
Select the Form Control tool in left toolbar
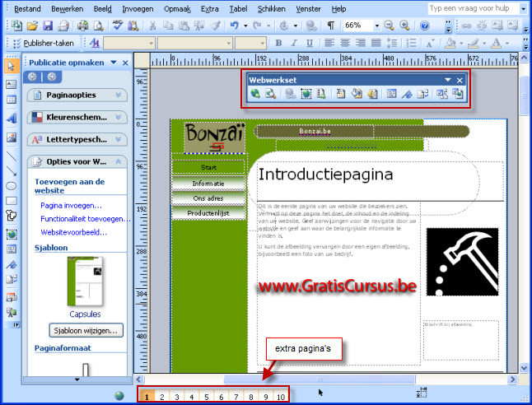[x=12, y=249]
